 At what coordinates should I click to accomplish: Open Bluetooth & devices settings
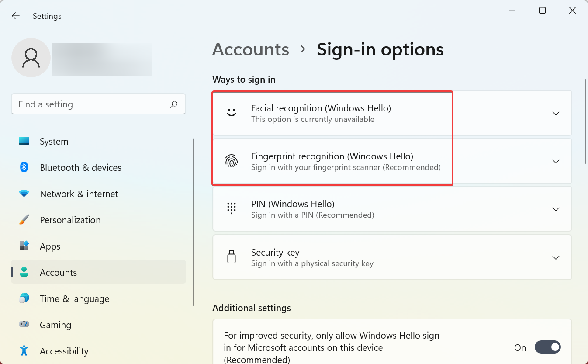(x=81, y=167)
